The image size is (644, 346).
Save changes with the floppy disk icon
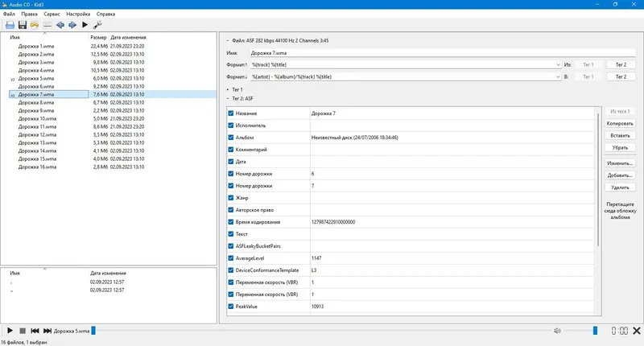[23, 25]
